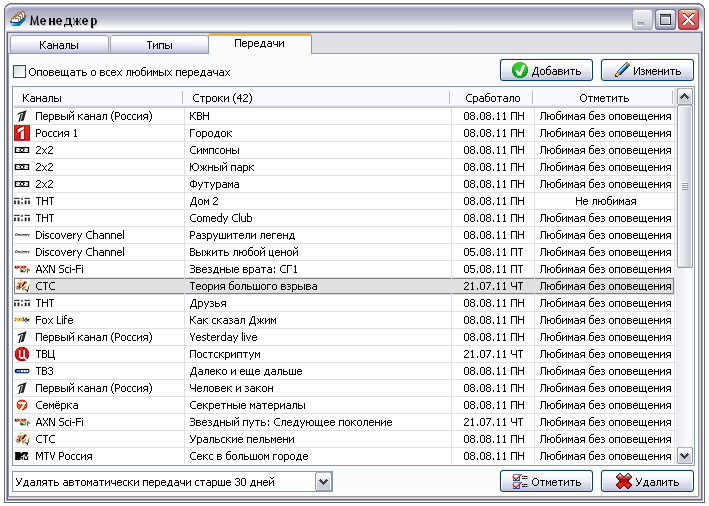Click СТС icon in Уральские пельмени row
Screen dimensions: 709x506
[x=22, y=439]
